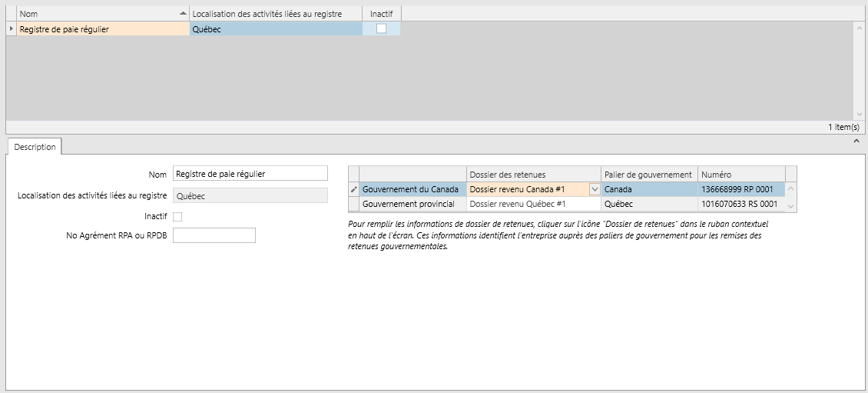Click into the Nom input field
Image resolution: width=868 pixels, height=393 pixels.
click(x=250, y=174)
